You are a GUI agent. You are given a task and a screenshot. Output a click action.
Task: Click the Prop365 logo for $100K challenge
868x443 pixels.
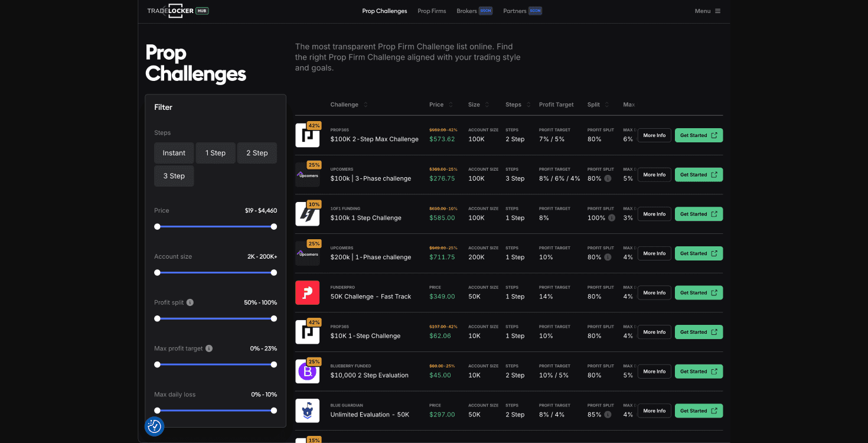click(307, 135)
